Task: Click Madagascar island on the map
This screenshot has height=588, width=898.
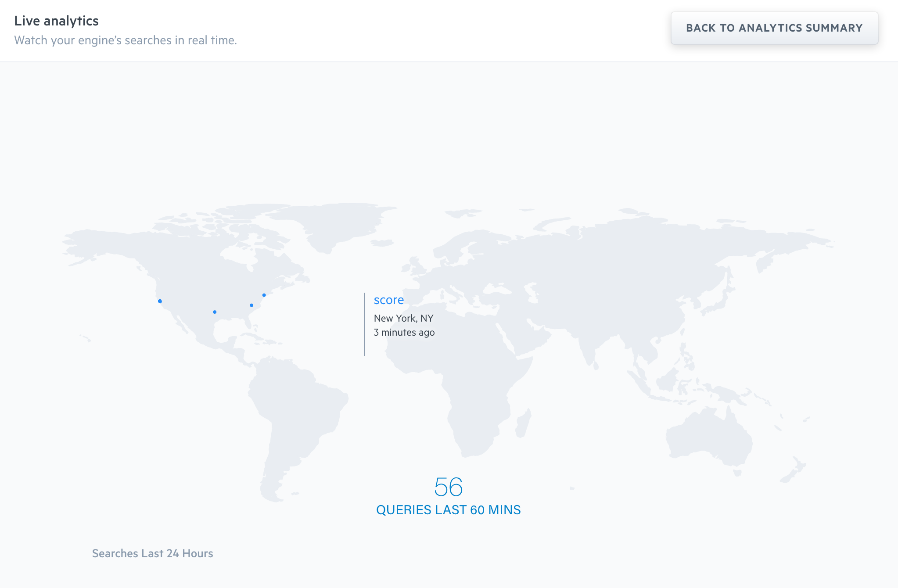Action: [523, 423]
